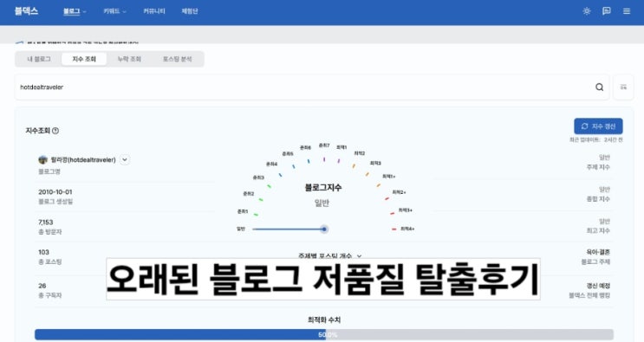Select the 지수 조회 tab

(x=84, y=59)
